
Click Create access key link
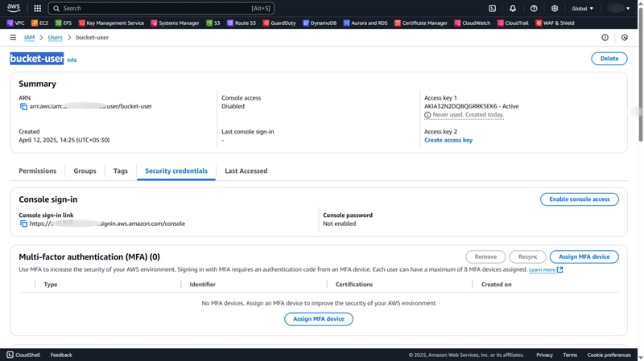click(448, 140)
